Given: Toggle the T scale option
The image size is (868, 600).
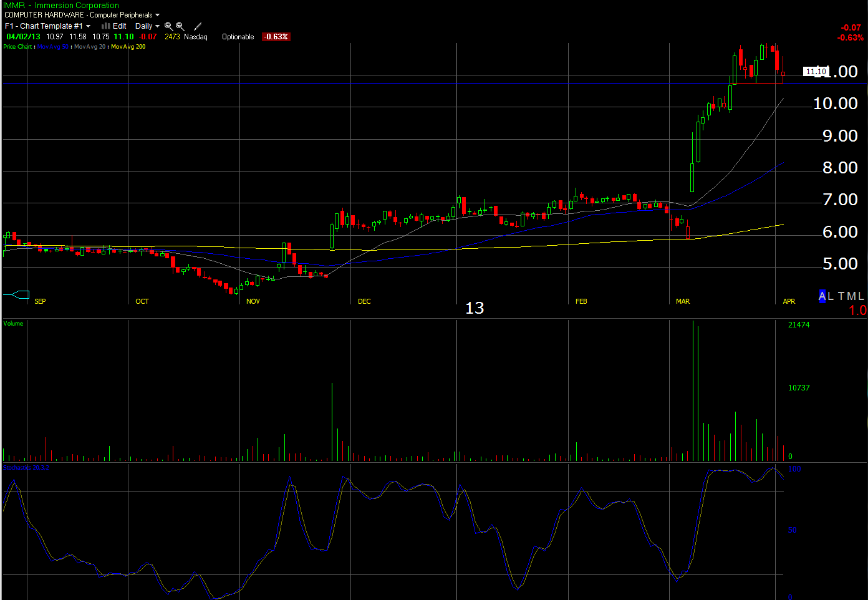Looking at the screenshot, I should [x=841, y=296].
